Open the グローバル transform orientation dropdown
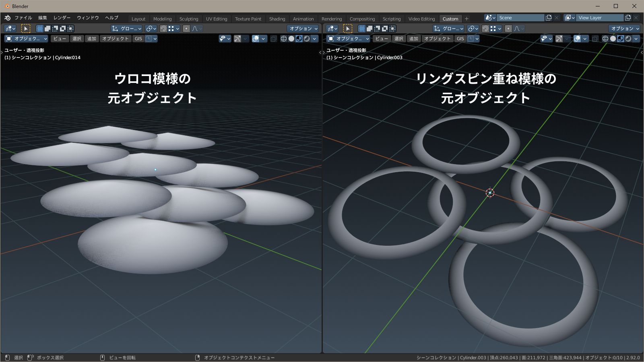Image resolution: width=644 pixels, height=362 pixels. [x=127, y=28]
